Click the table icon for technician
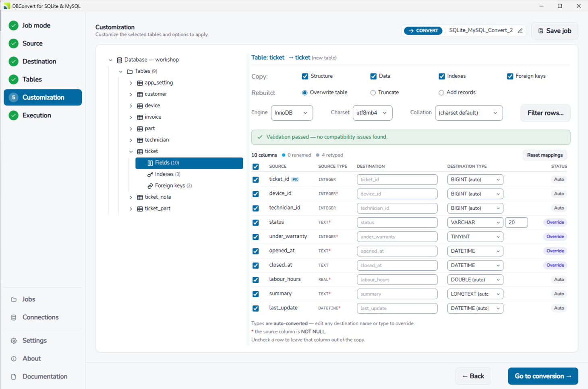The width and height of the screenshot is (588, 389). coord(140,140)
